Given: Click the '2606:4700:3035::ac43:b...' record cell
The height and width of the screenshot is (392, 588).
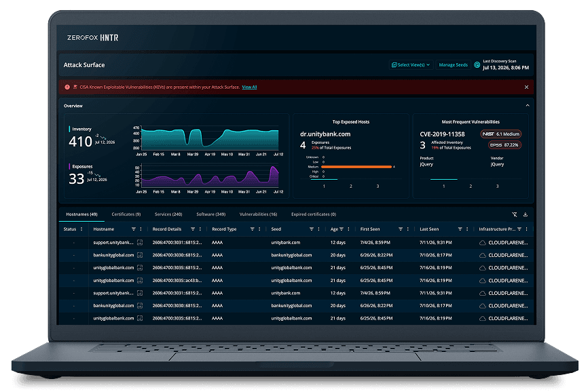Looking at the screenshot, I should (177, 280).
